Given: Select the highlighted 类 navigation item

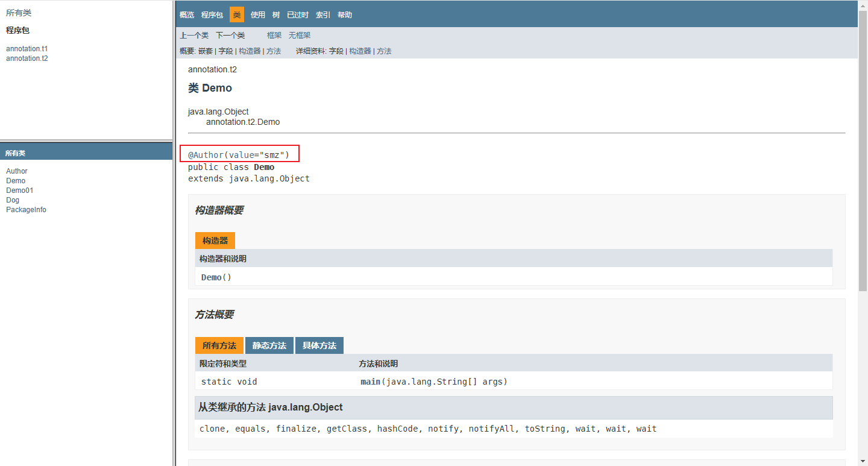Looking at the screenshot, I should (237, 14).
